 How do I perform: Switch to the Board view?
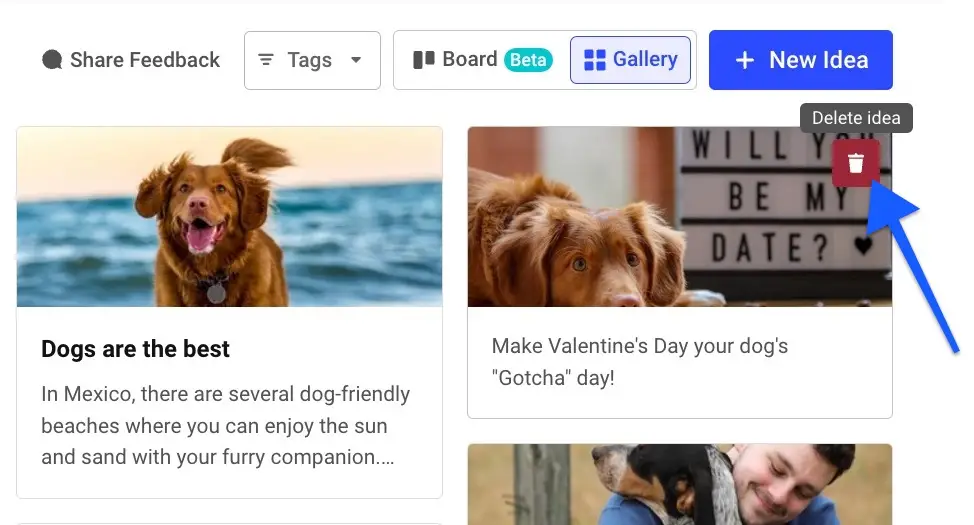[482, 60]
